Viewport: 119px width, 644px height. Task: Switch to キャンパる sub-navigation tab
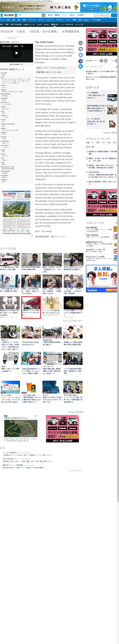pyautogui.click(x=79, y=25)
